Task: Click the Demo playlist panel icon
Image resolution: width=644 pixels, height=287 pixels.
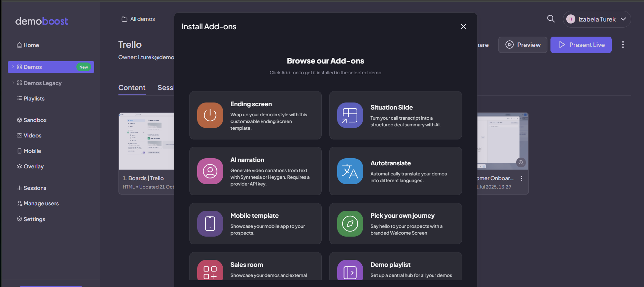Action: point(350,271)
